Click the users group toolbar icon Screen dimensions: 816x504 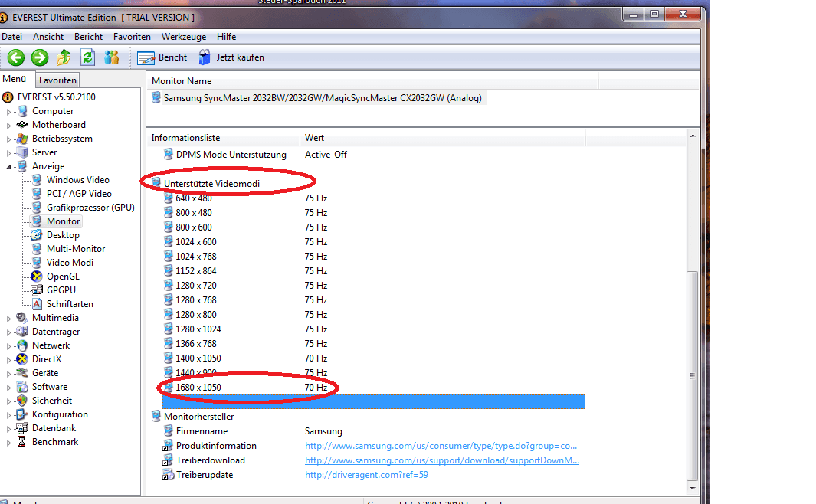pyautogui.click(x=111, y=57)
